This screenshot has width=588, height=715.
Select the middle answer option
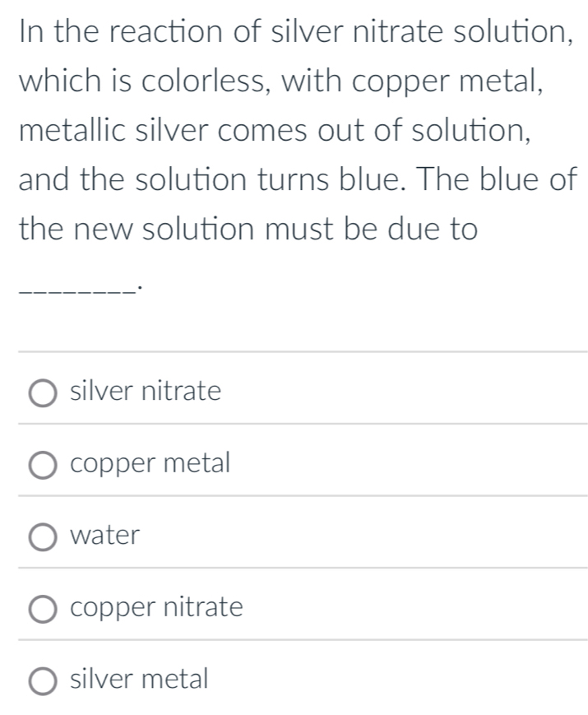(247, 536)
